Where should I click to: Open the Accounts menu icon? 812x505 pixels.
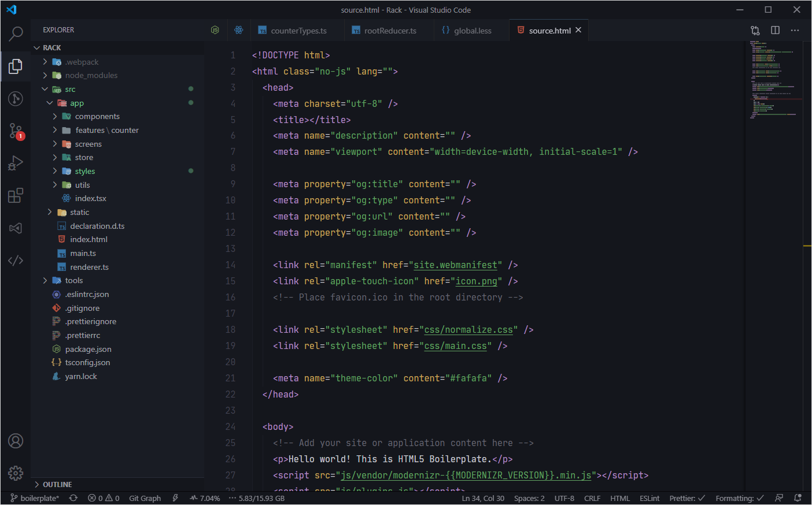click(16, 441)
